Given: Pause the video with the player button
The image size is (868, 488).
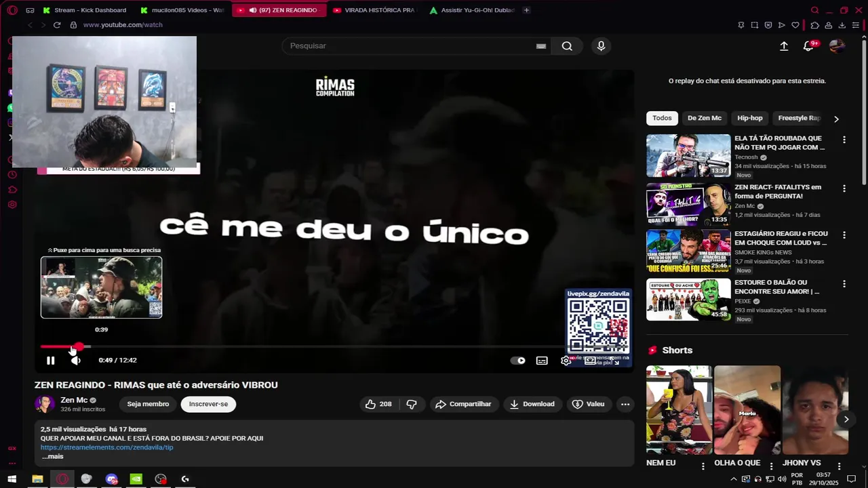Looking at the screenshot, I should [x=50, y=361].
